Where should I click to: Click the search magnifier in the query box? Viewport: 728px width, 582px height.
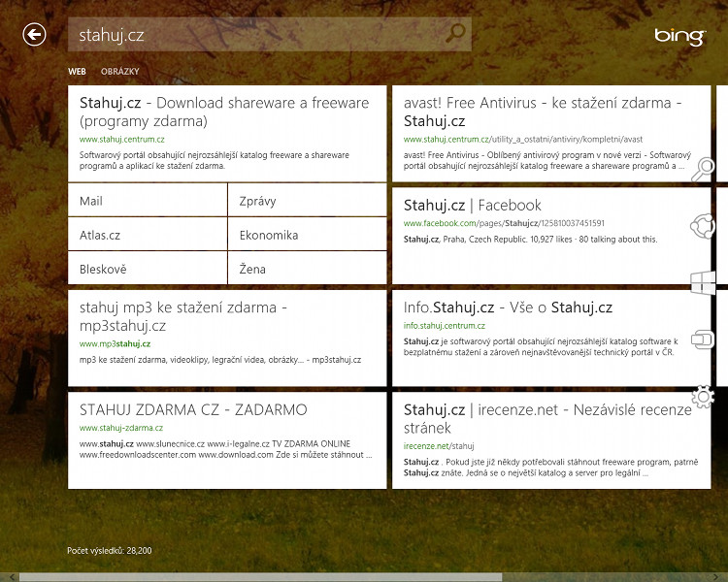[455, 33]
